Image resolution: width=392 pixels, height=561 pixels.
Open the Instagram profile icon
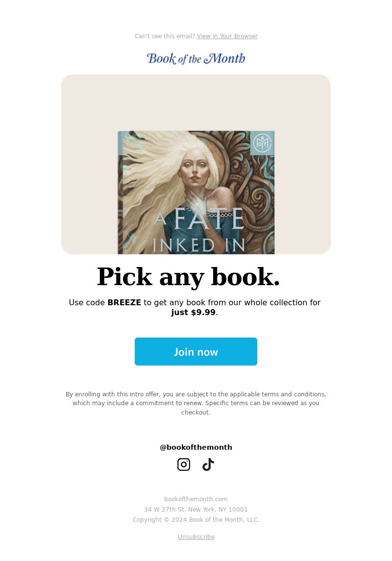point(183,464)
